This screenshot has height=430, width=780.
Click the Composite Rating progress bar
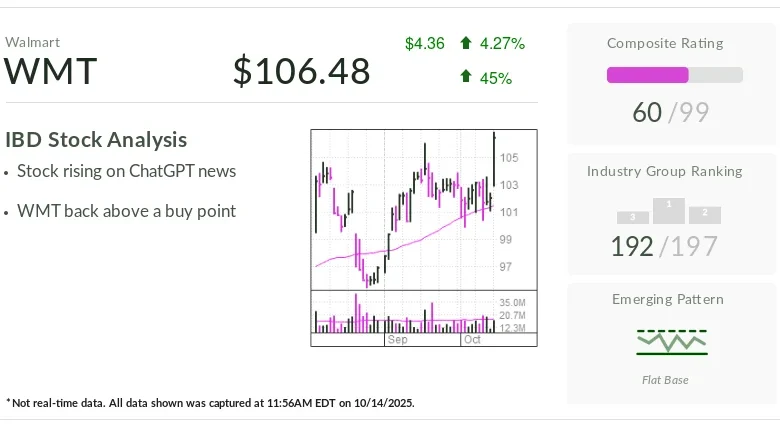coord(674,75)
